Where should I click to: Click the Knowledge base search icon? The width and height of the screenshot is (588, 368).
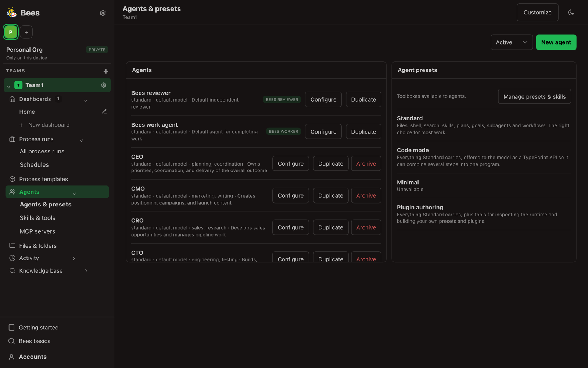[12, 271]
